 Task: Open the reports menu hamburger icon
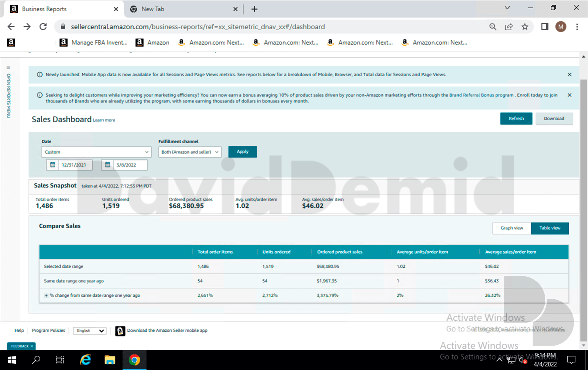(8, 68)
